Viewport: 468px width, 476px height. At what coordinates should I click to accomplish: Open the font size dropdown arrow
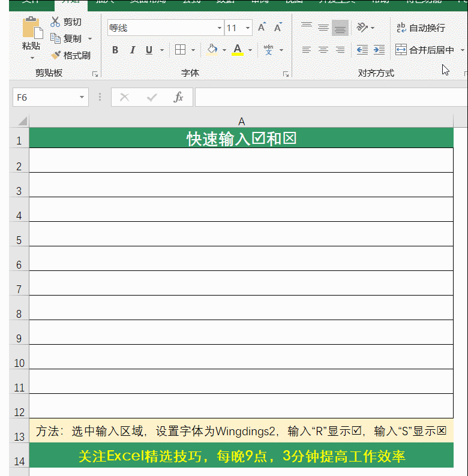[248, 28]
